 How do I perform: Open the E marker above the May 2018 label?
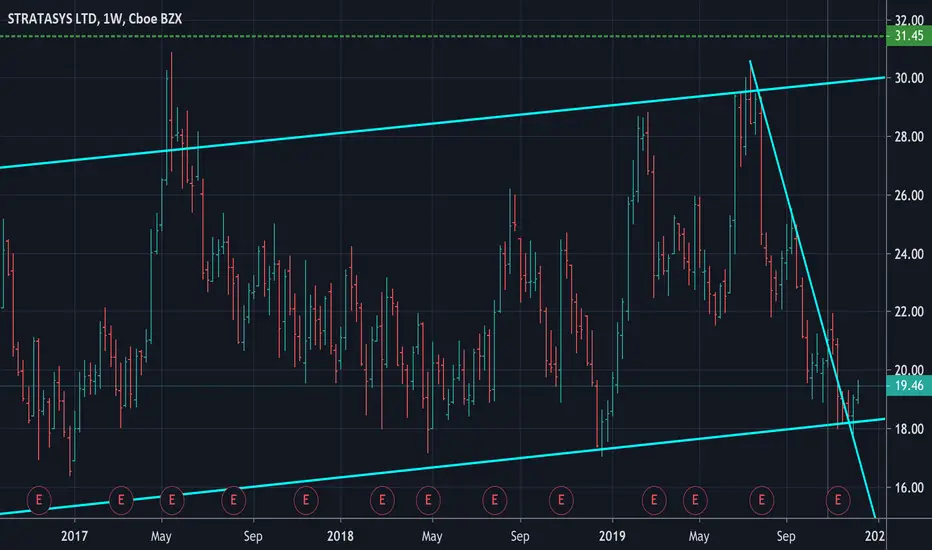point(428,500)
